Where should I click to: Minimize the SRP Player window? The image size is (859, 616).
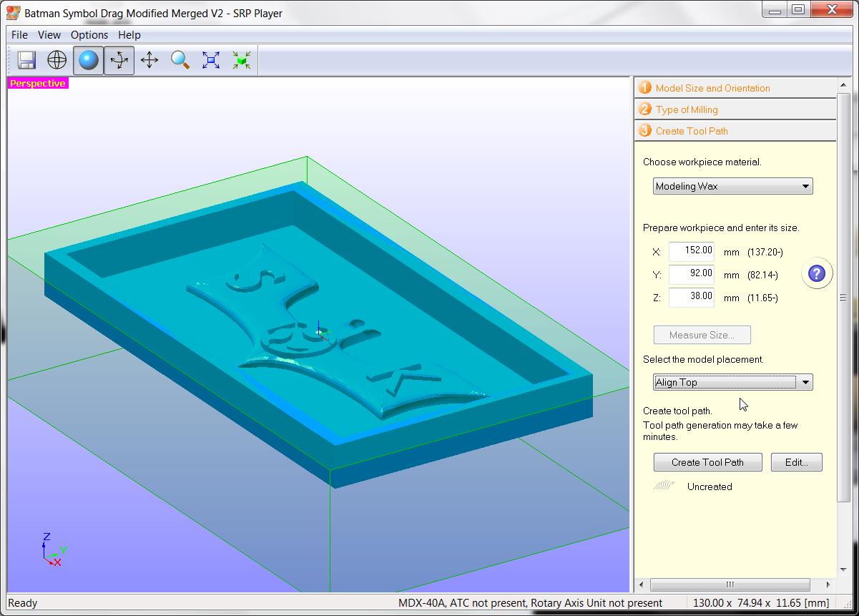(774, 10)
